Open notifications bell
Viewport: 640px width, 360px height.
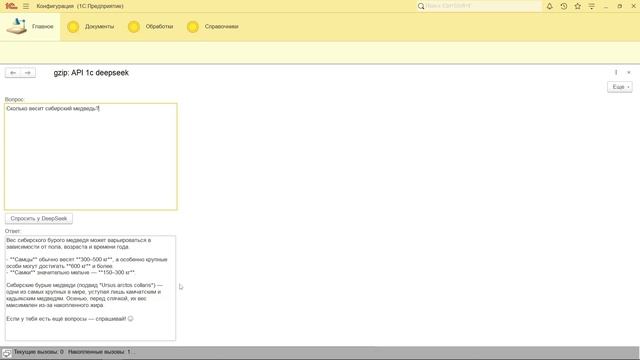(x=550, y=6)
